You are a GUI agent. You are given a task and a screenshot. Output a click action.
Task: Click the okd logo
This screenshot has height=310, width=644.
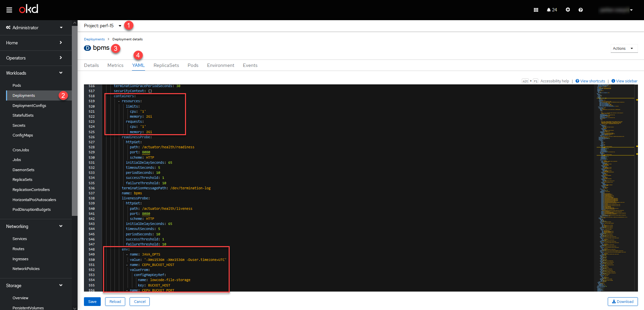pos(29,9)
